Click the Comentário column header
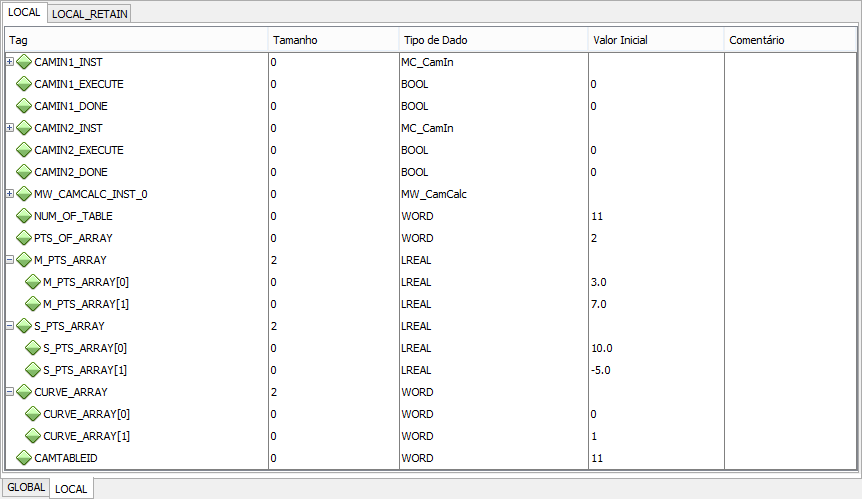862x499 pixels. click(x=791, y=40)
